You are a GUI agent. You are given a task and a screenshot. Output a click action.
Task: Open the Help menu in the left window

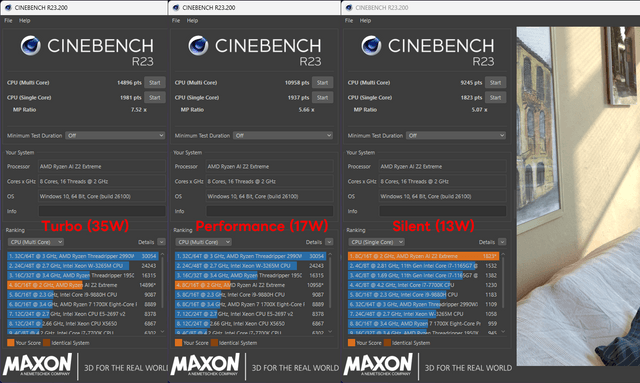[24, 20]
